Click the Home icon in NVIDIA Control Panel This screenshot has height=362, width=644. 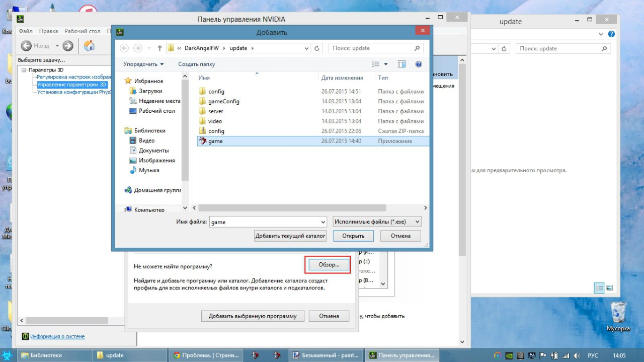pos(89,46)
